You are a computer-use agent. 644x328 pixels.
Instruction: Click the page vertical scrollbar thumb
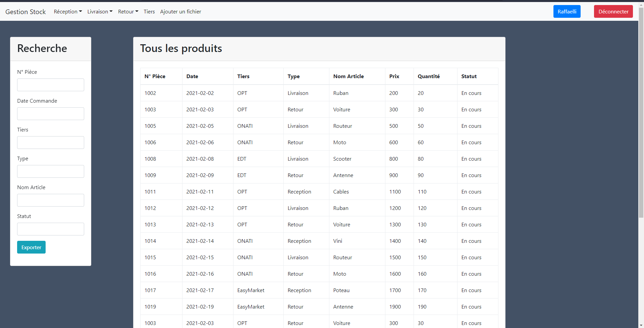click(x=641, y=114)
